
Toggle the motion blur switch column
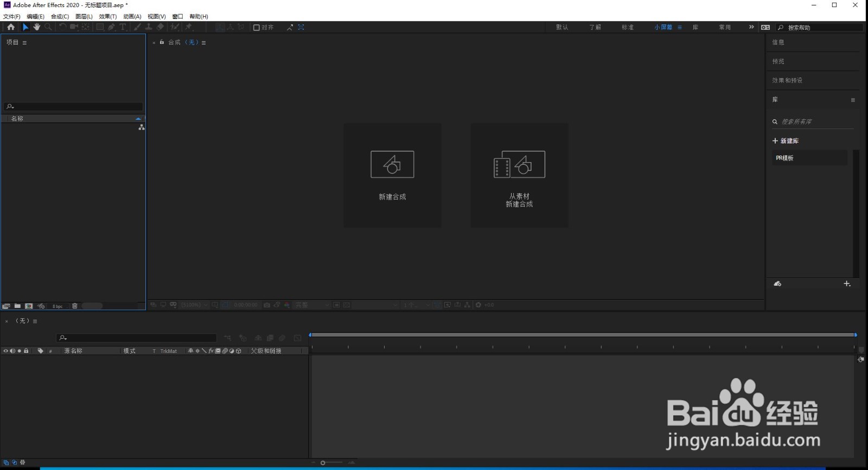225,351
